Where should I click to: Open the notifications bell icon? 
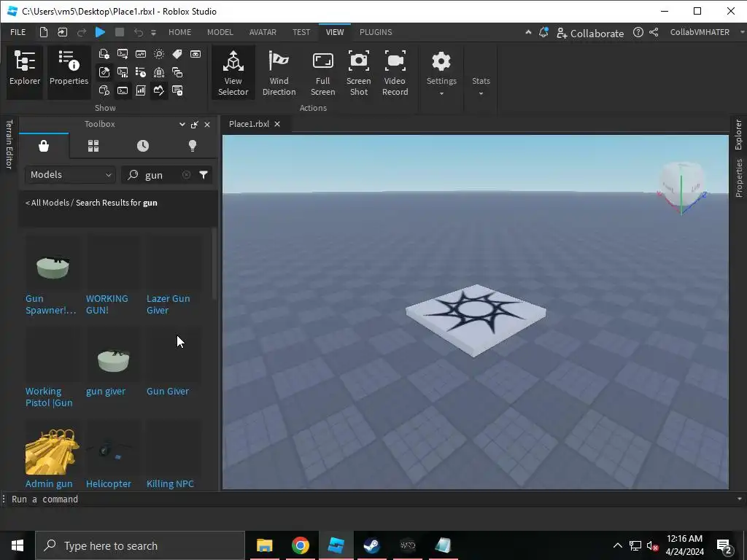543,32
